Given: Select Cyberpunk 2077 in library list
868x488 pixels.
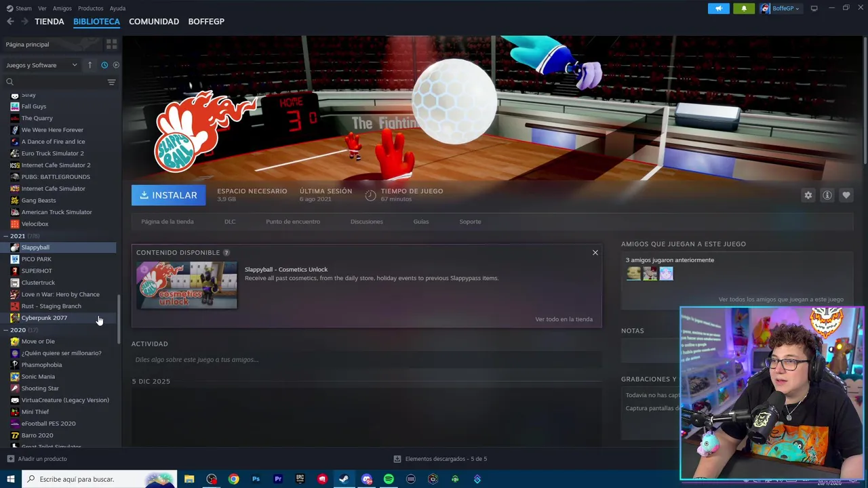Looking at the screenshot, I should point(44,318).
